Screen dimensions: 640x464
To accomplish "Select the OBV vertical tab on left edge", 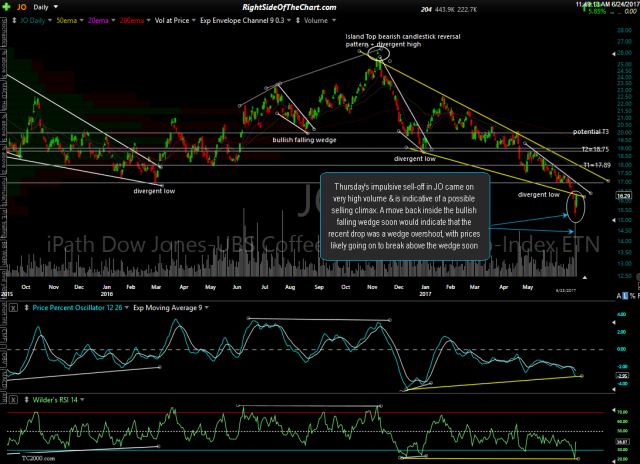I will pos(3,358).
